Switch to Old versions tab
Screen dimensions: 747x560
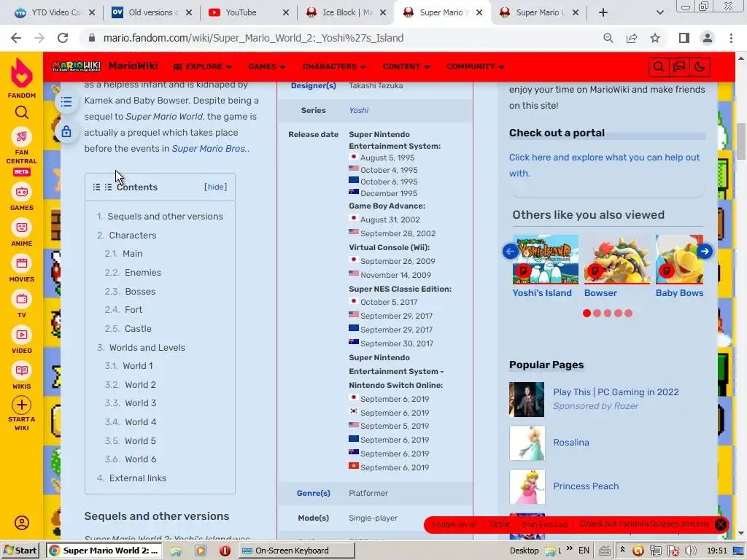[151, 13]
